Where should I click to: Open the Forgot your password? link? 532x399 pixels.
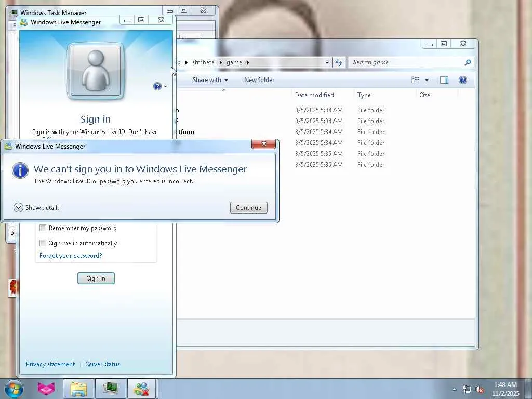(71, 256)
